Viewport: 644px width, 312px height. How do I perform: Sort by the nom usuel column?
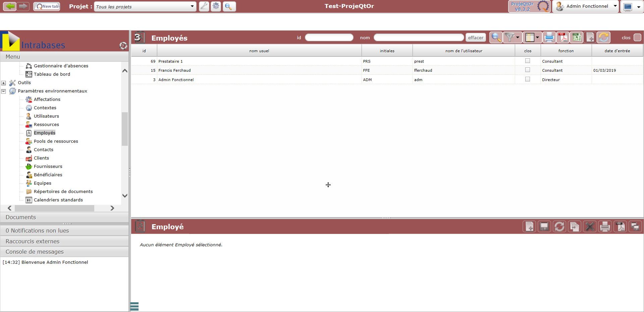tap(259, 51)
